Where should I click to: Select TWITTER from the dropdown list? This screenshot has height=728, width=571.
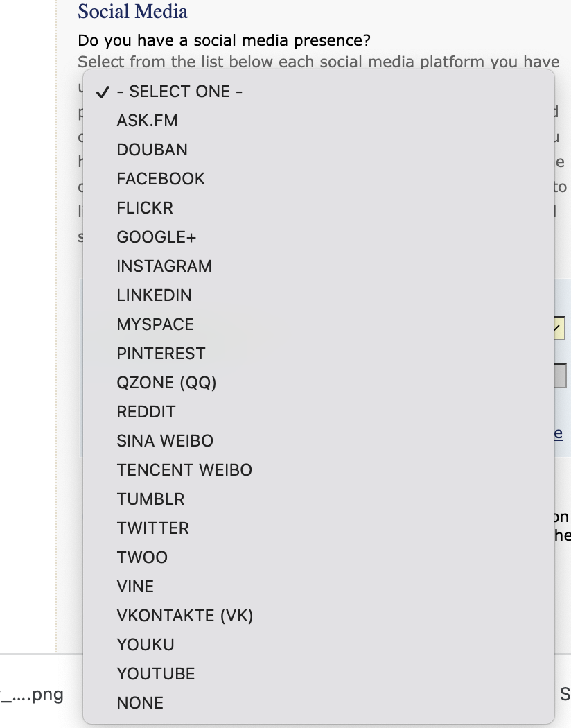152,528
